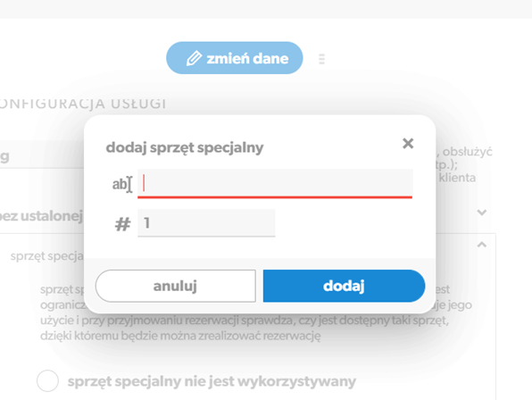Focus the equipment name text field
The image size is (532, 400).
point(275,183)
